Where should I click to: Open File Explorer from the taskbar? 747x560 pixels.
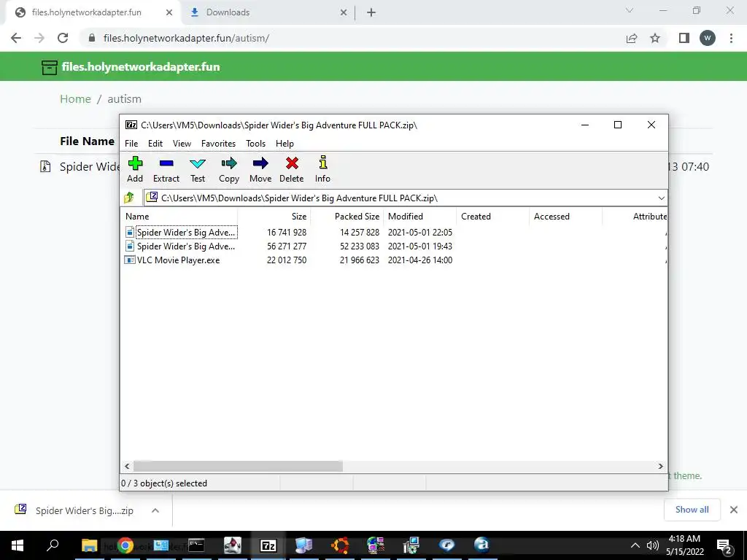click(89, 545)
